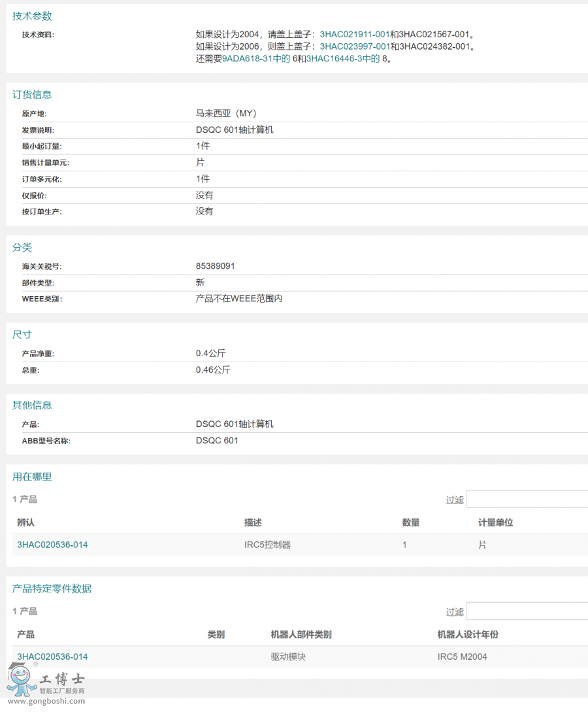Click the 产品 header in parts data table
The width and height of the screenshot is (588, 714).
[x=25, y=634]
